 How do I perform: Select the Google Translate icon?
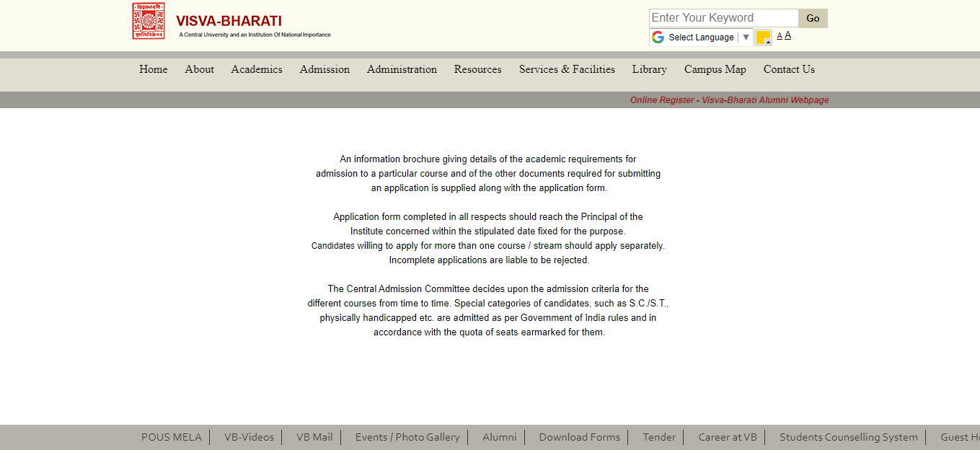click(658, 36)
